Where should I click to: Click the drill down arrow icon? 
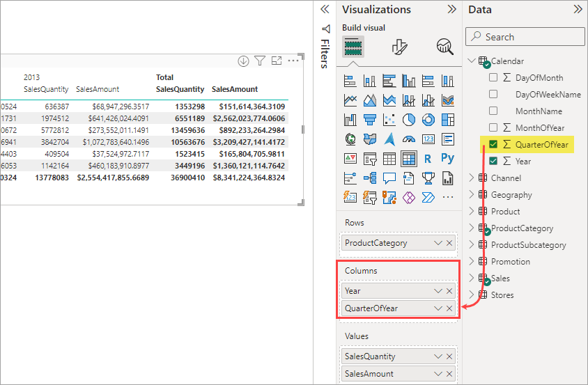tap(243, 61)
